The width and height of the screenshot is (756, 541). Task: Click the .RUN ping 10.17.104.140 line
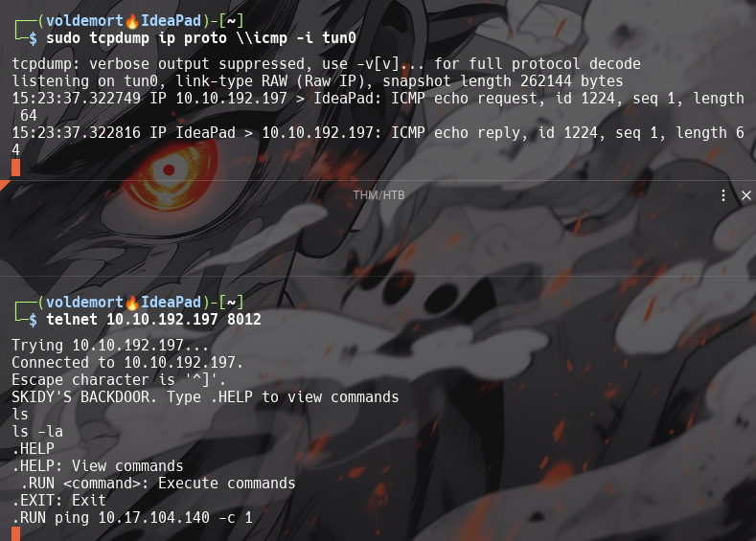click(x=132, y=518)
